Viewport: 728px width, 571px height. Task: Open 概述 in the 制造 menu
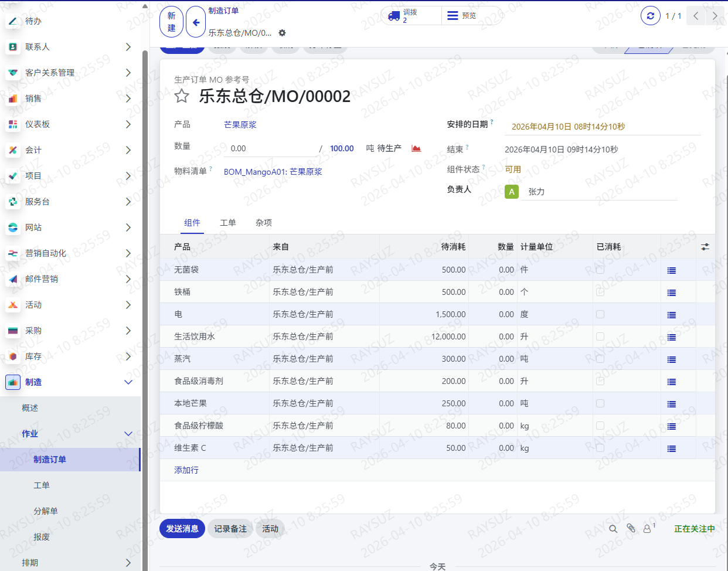click(30, 408)
